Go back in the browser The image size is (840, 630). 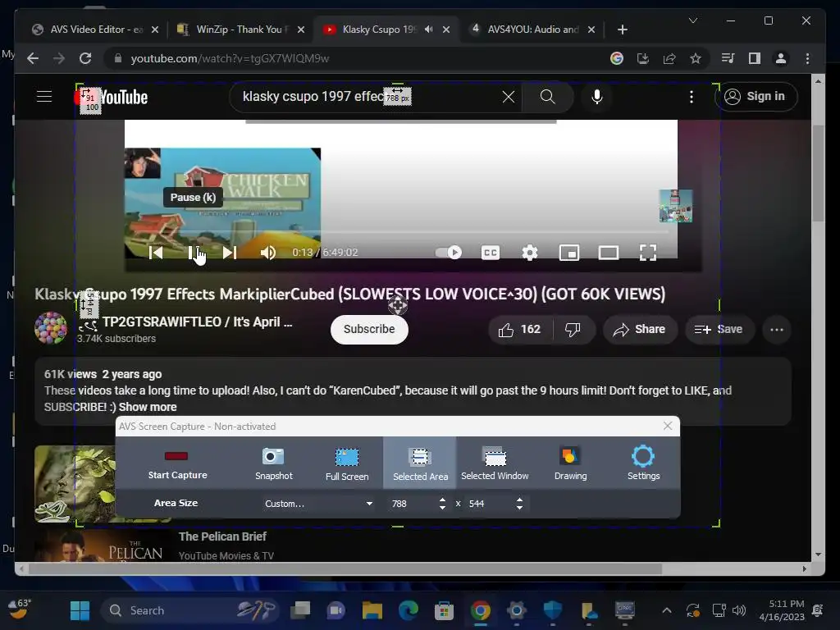pyautogui.click(x=33, y=58)
